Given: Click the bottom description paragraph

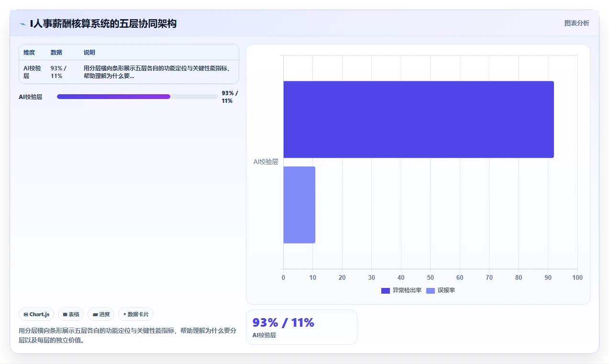Looking at the screenshot, I should [128, 335].
